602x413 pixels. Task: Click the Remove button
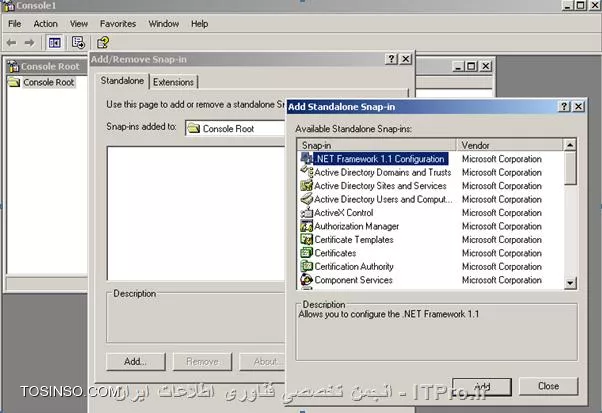tap(202, 362)
